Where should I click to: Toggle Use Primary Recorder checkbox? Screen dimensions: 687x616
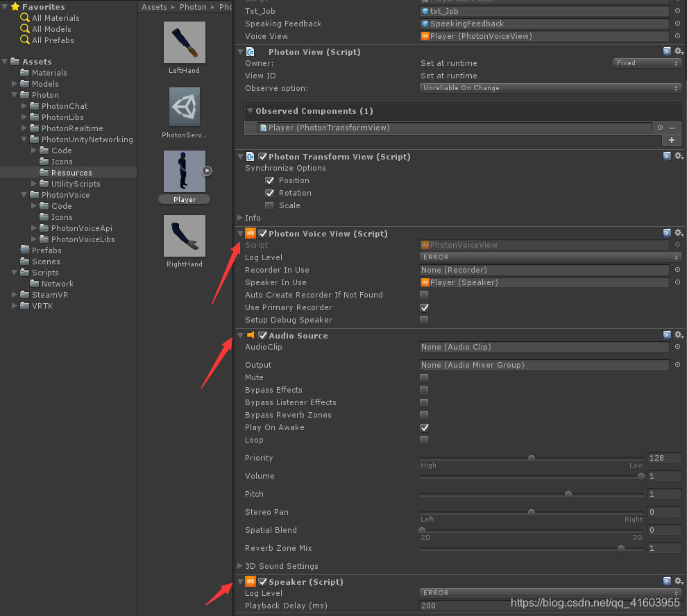[424, 307]
